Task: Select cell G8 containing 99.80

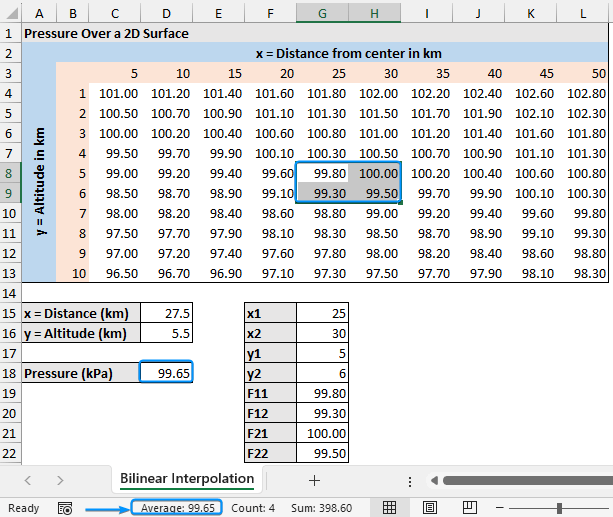Action: pyautogui.click(x=322, y=173)
